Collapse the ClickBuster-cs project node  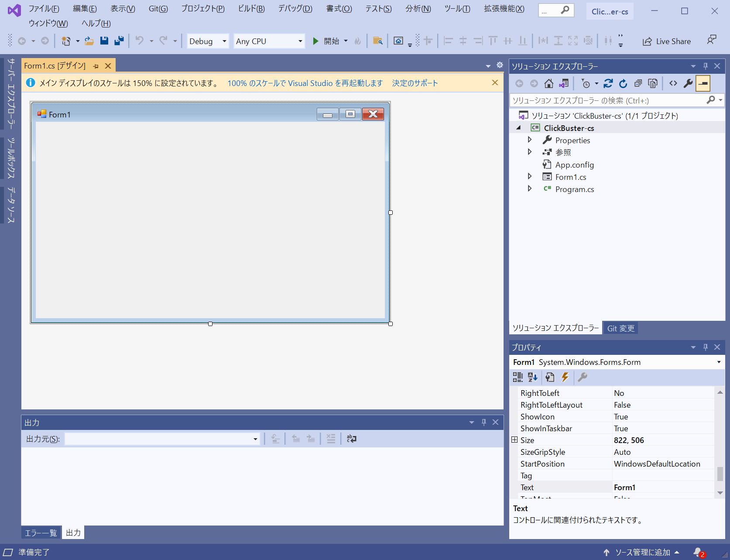[518, 128]
